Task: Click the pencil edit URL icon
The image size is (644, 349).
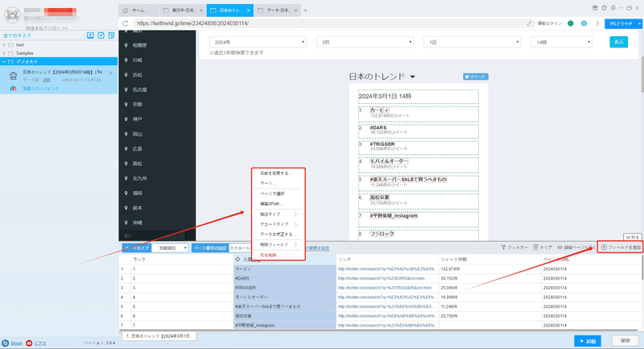Action: click(529, 23)
